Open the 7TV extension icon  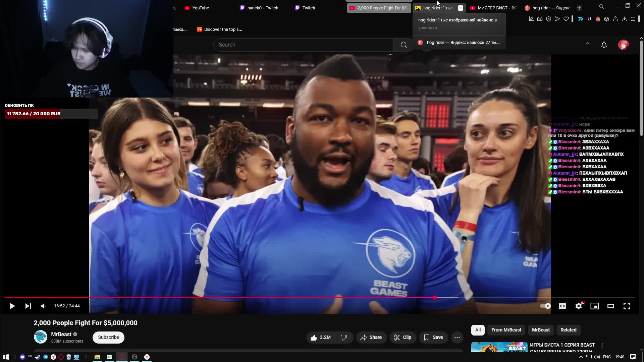point(581,19)
